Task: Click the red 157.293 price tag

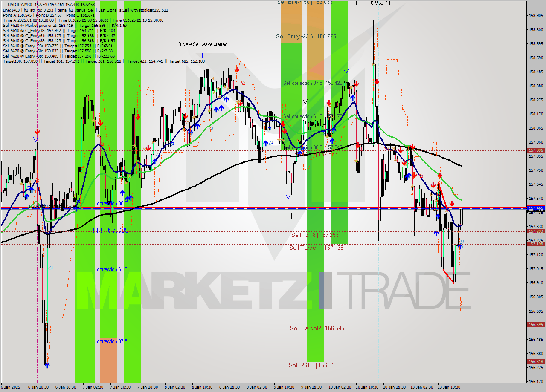Action: [x=536, y=231]
